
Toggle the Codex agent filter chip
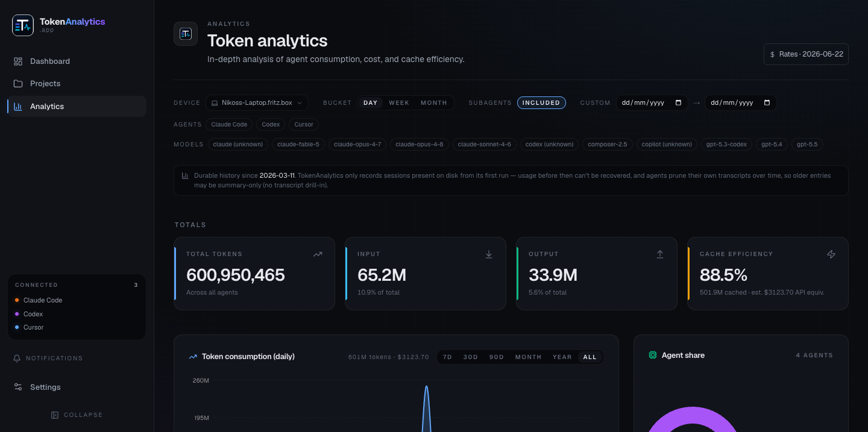coord(271,125)
